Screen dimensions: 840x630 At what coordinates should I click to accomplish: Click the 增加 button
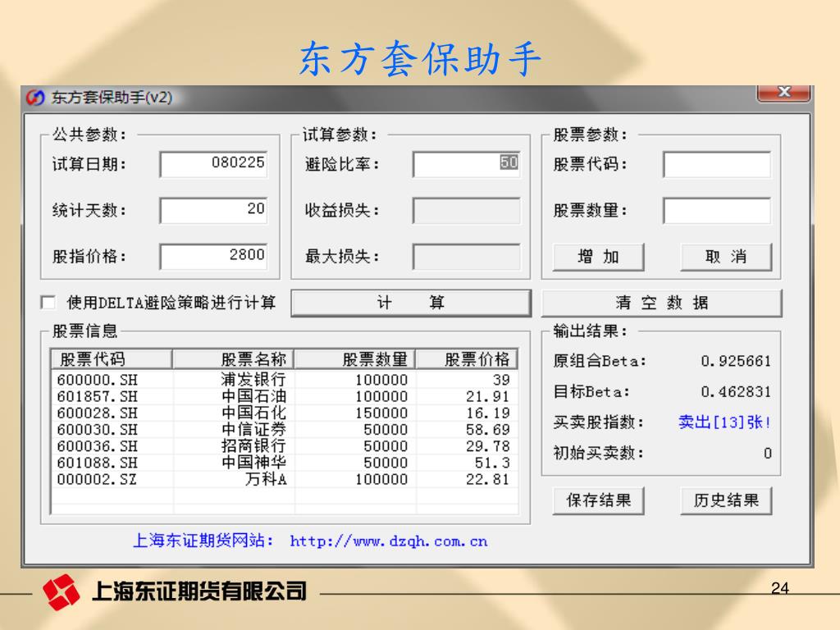tap(598, 257)
